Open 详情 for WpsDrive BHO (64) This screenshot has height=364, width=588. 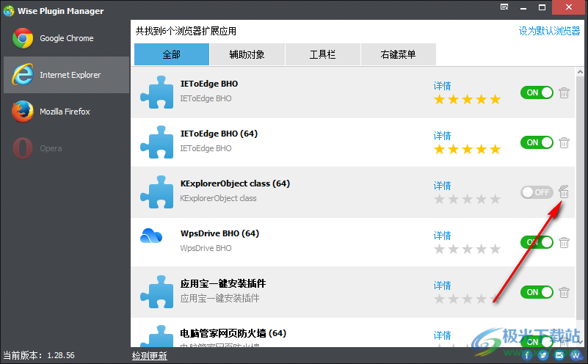[x=442, y=236]
